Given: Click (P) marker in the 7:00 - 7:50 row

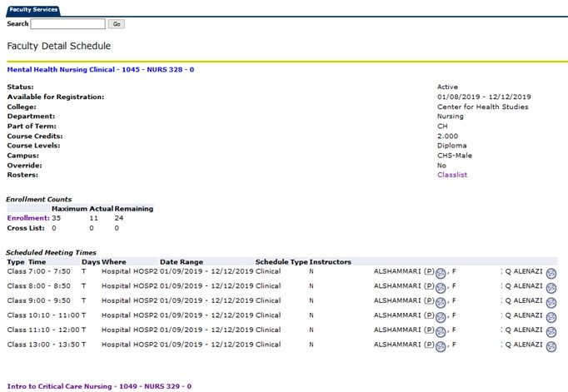Looking at the screenshot, I should coord(429,271).
